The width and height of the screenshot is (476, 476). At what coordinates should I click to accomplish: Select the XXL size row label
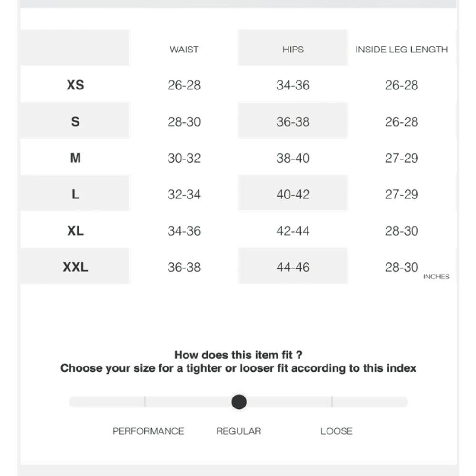click(x=75, y=267)
